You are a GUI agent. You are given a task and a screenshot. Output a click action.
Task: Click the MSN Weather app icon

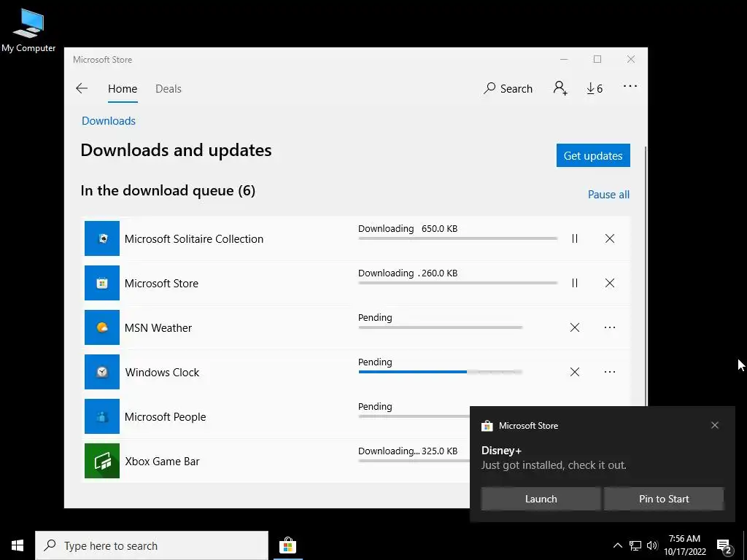[x=102, y=327]
